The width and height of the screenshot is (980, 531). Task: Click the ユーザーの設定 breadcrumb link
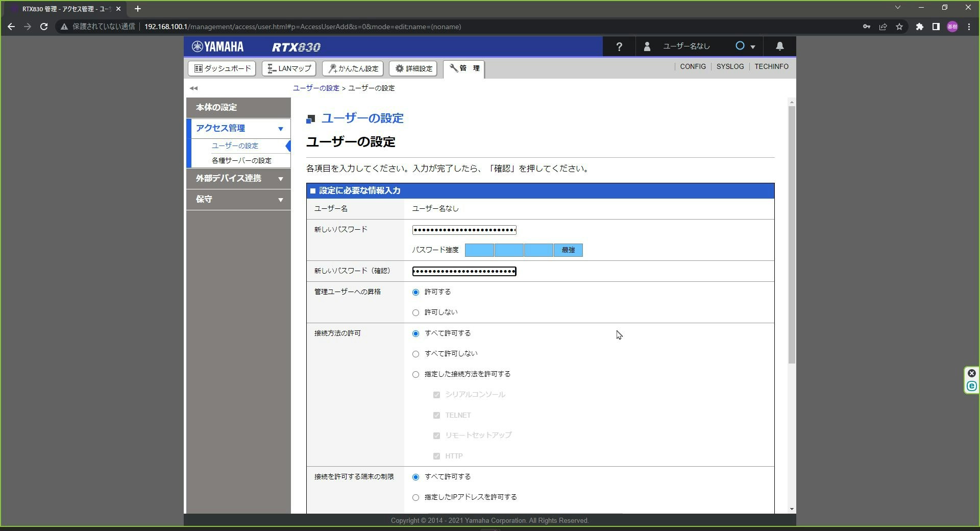point(316,88)
